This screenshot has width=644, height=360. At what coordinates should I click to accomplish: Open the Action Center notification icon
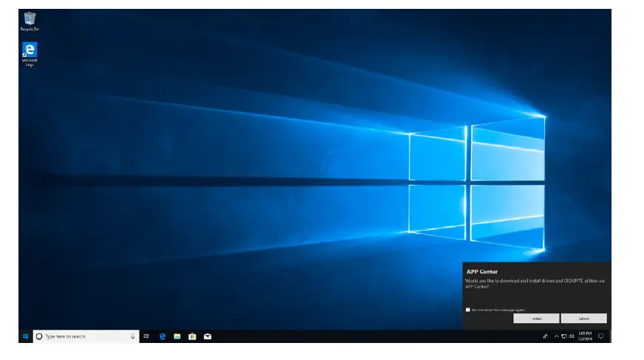tap(601, 336)
